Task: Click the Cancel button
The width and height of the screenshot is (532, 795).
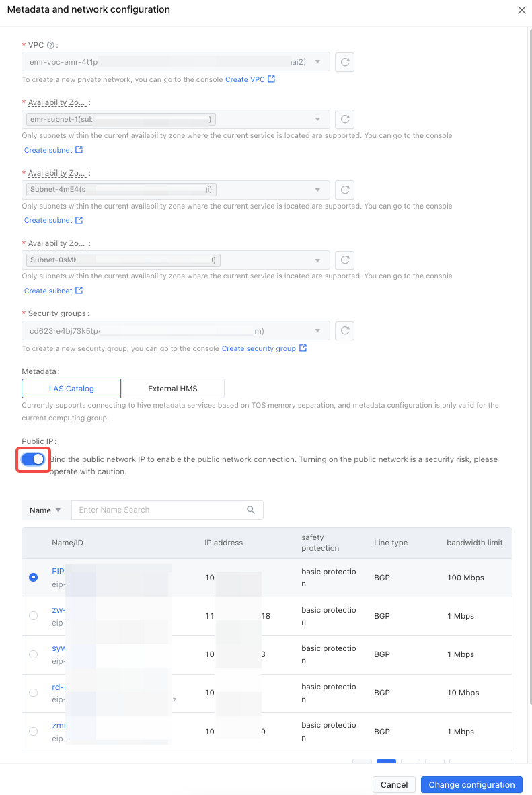Action: [394, 784]
